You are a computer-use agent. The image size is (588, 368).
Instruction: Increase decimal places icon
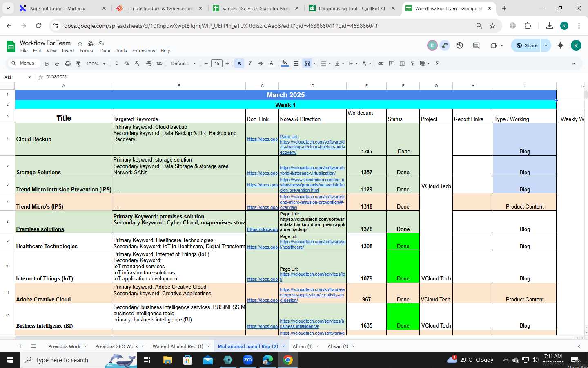[148, 63]
